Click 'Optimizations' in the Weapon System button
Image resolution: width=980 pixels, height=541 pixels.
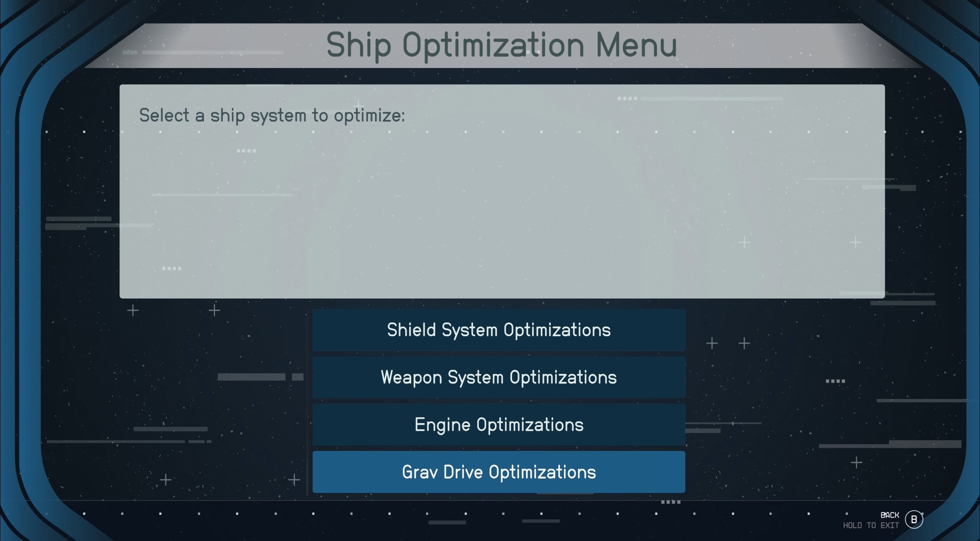pos(563,377)
